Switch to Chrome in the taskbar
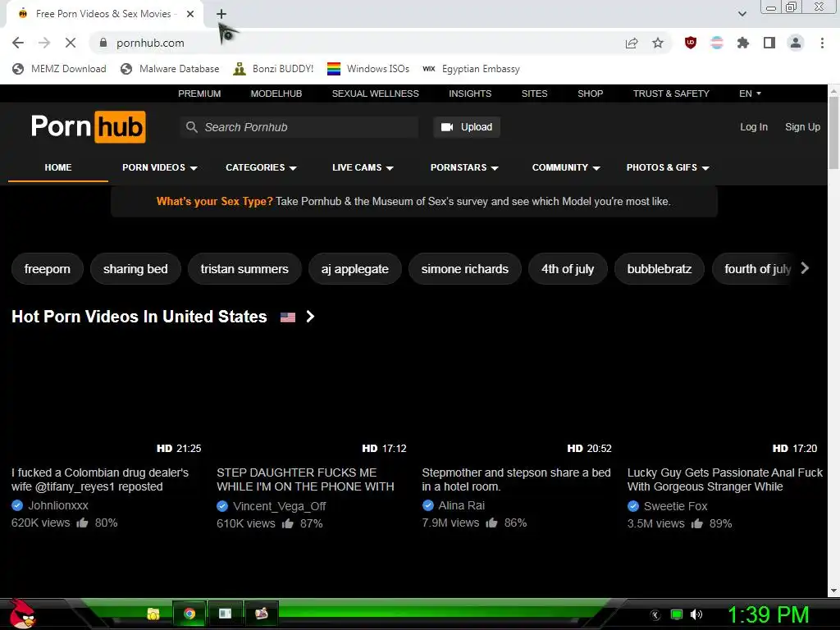Image resolution: width=840 pixels, height=630 pixels. [x=189, y=614]
